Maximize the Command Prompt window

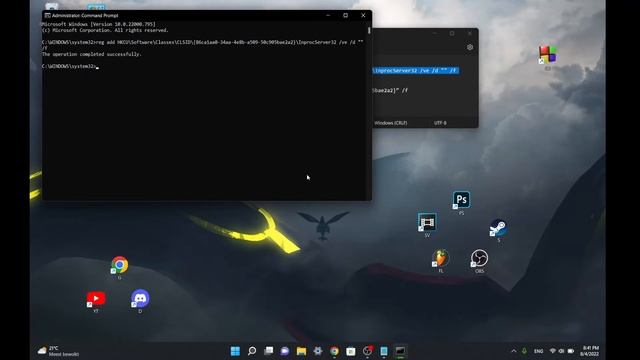click(345, 16)
